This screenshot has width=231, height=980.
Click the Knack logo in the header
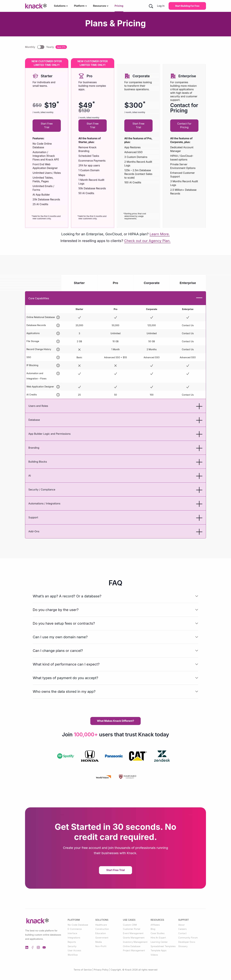pos(36,6)
